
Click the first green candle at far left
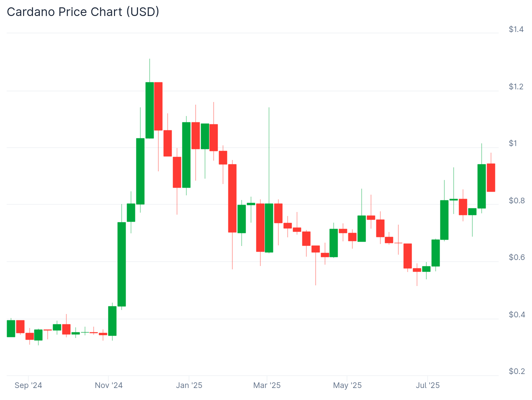coord(11,328)
